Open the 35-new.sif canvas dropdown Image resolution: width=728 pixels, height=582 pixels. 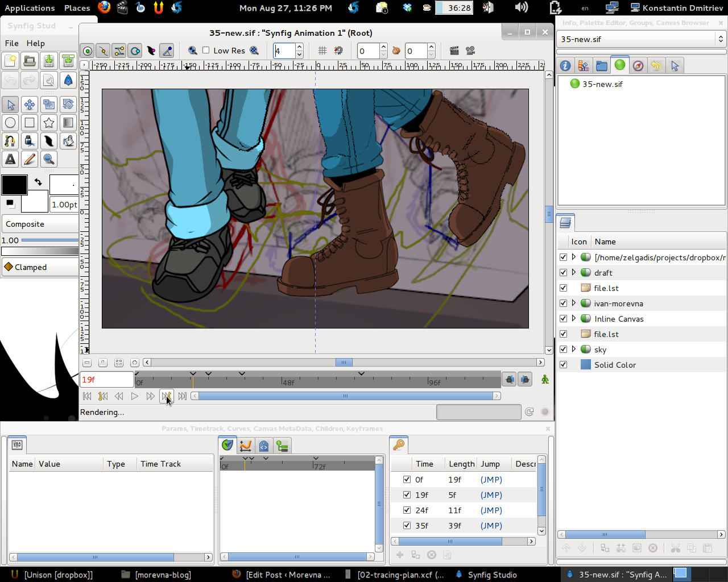pos(642,39)
